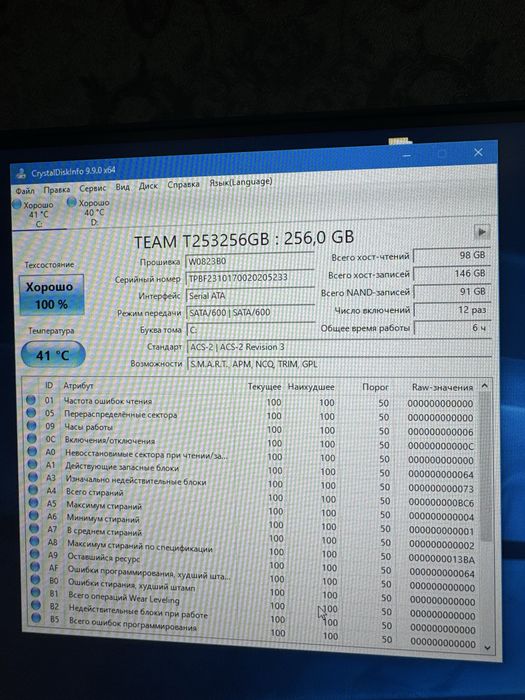Click the status circle for attribute B5

[x=36, y=618]
